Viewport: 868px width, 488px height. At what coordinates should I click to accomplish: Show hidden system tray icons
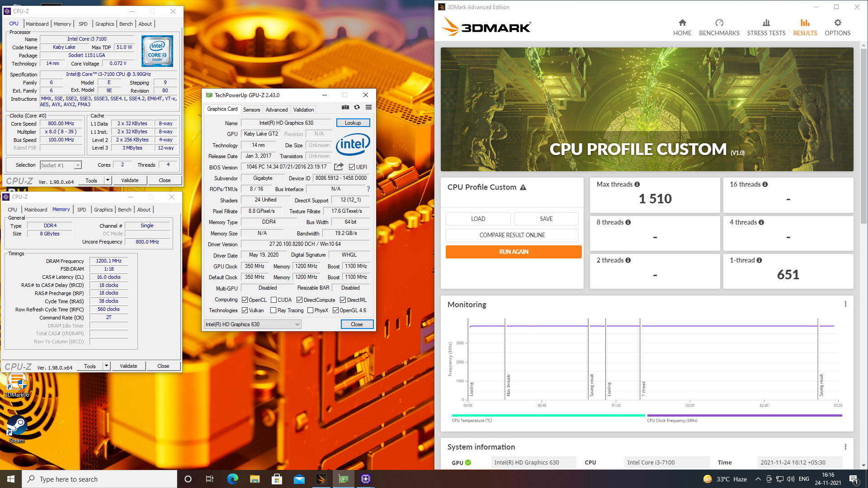(x=758, y=479)
